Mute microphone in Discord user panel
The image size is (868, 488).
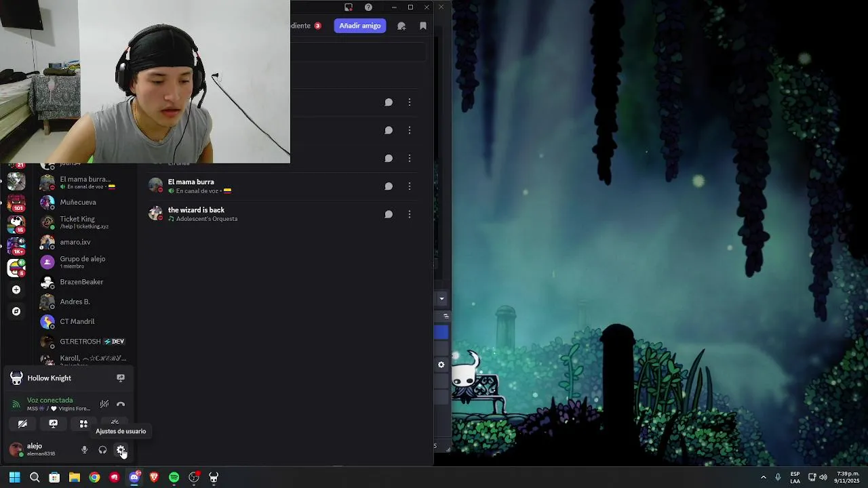click(x=84, y=450)
